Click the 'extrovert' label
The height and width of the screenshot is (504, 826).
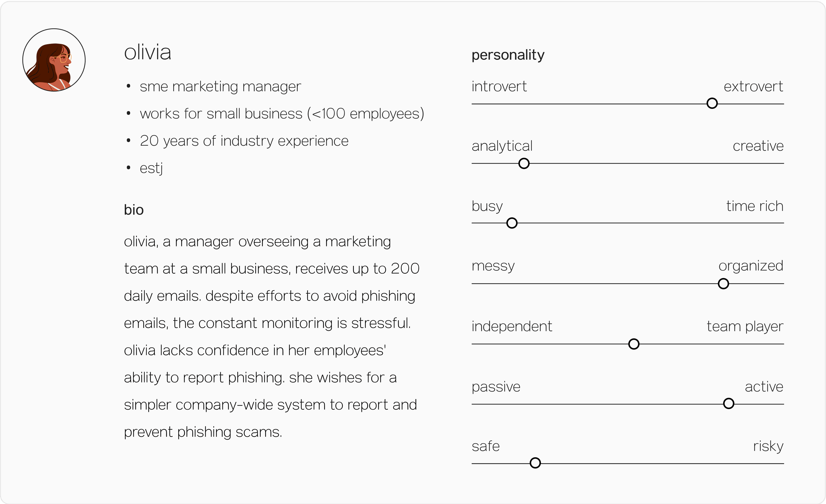pyautogui.click(x=753, y=86)
